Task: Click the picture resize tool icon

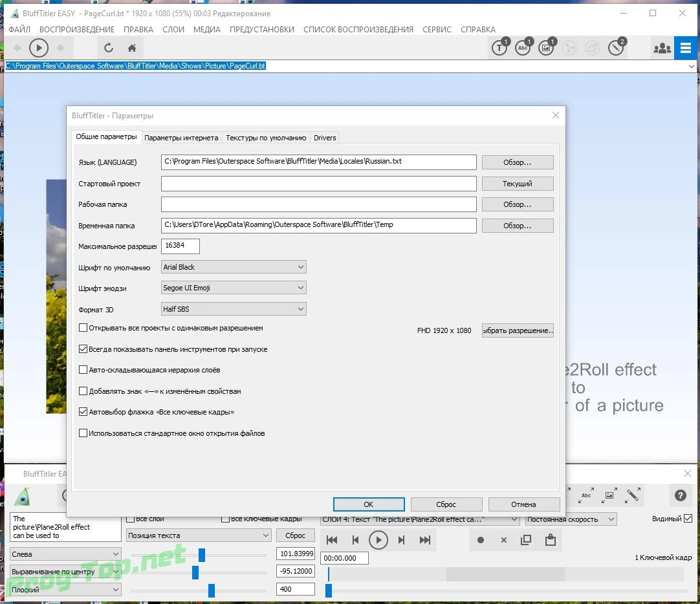Action: 609,495
